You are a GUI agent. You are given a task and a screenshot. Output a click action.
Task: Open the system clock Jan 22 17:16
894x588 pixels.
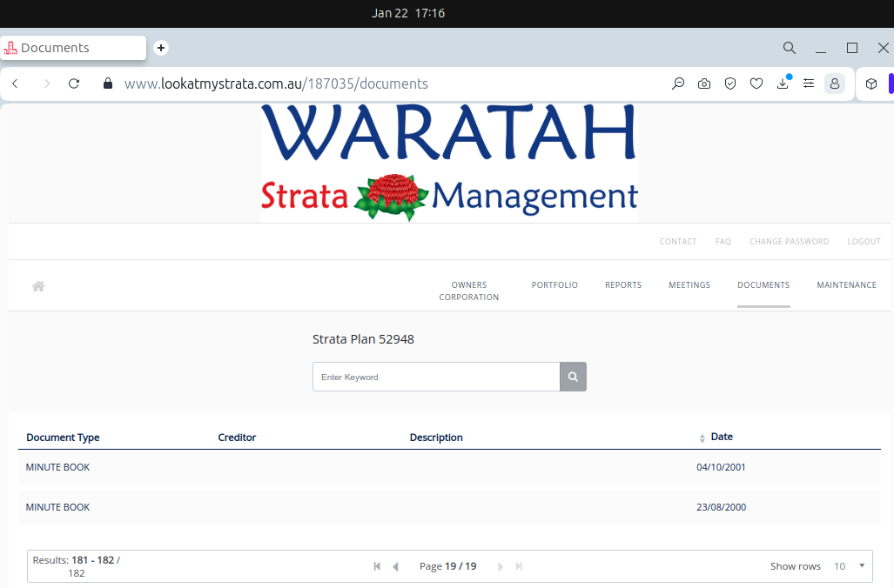408,13
